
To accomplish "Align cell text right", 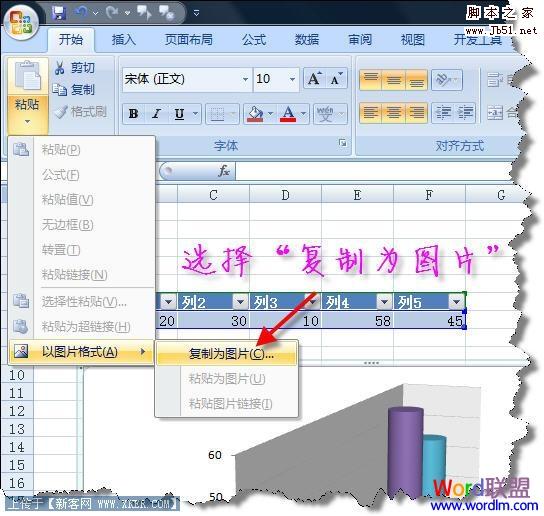I will [416, 113].
